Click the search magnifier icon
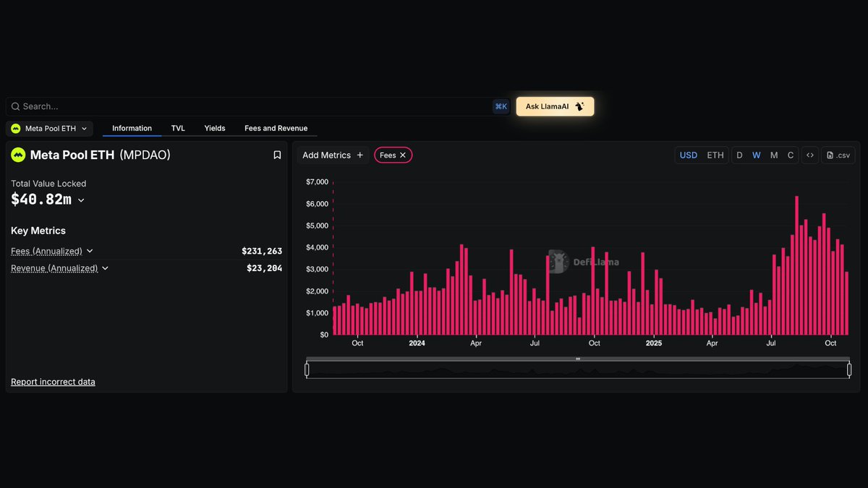The height and width of the screenshot is (488, 868). [x=15, y=106]
